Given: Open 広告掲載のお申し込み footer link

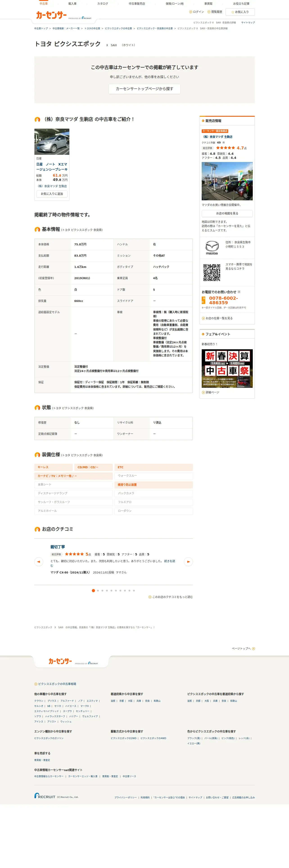Looking at the screenshot, I should click(243, 797).
